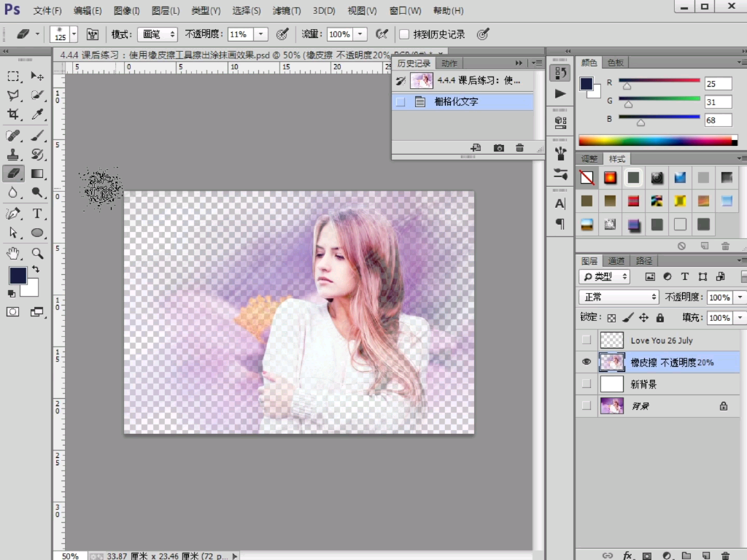This screenshot has height=560, width=747.
Task: Enable the 抹到历史记录 checkbox
Action: coord(404,34)
